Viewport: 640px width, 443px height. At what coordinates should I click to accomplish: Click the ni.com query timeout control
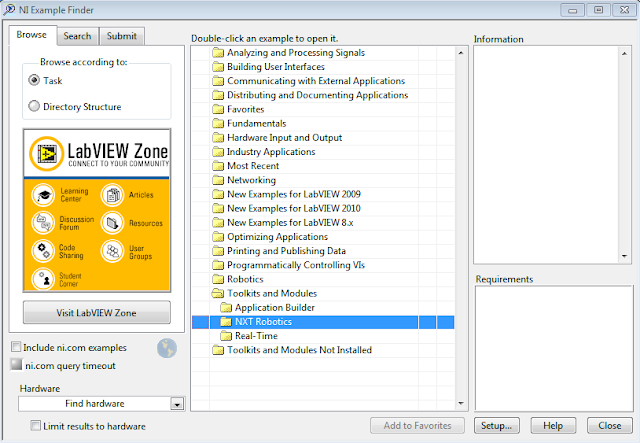point(16,364)
